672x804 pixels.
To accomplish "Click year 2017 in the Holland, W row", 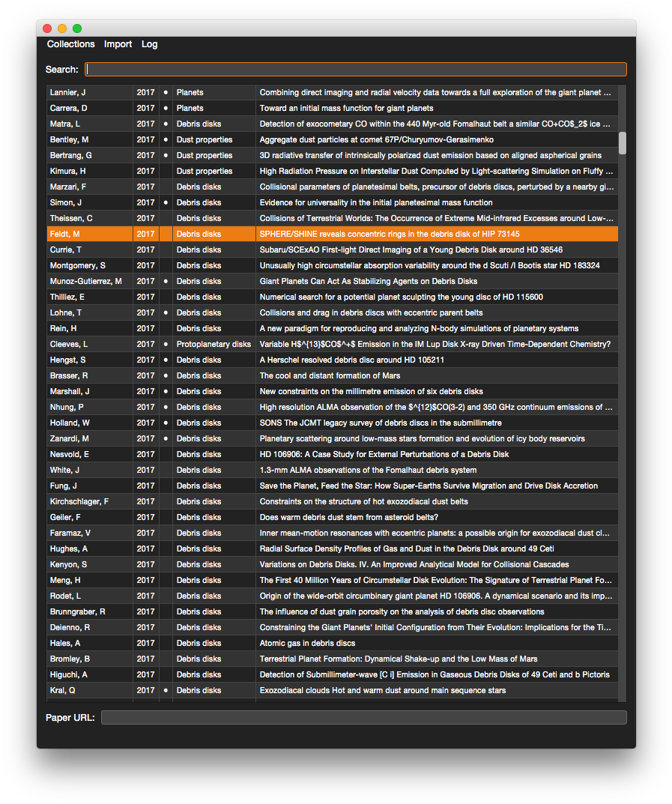I will click(145, 423).
